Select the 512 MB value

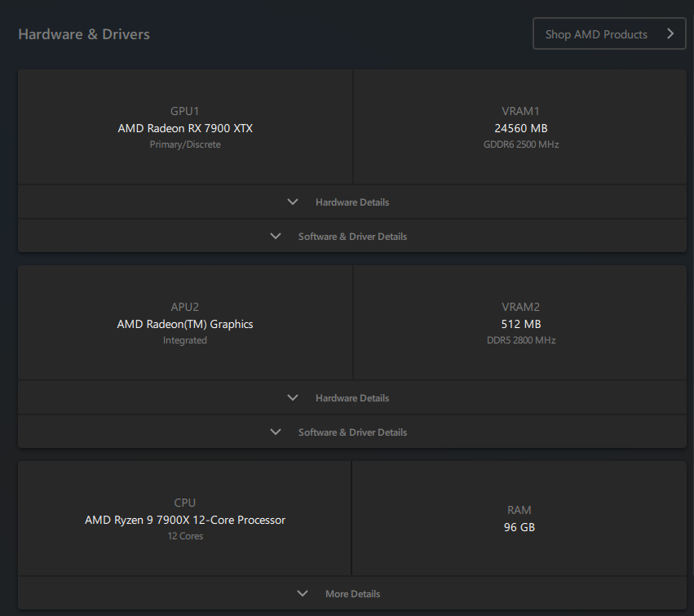pyautogui.click(x=521, y=324)
